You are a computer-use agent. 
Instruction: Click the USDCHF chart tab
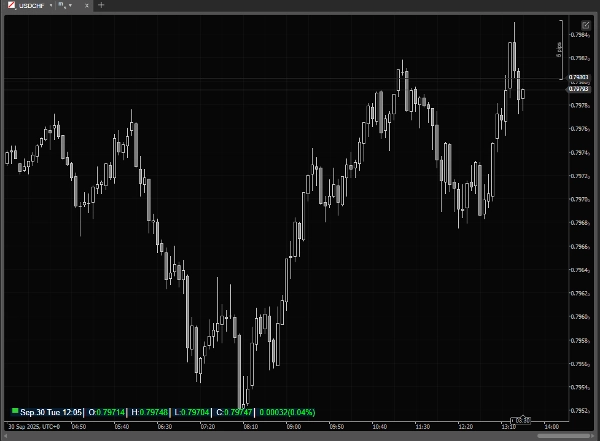pos(26,5)
